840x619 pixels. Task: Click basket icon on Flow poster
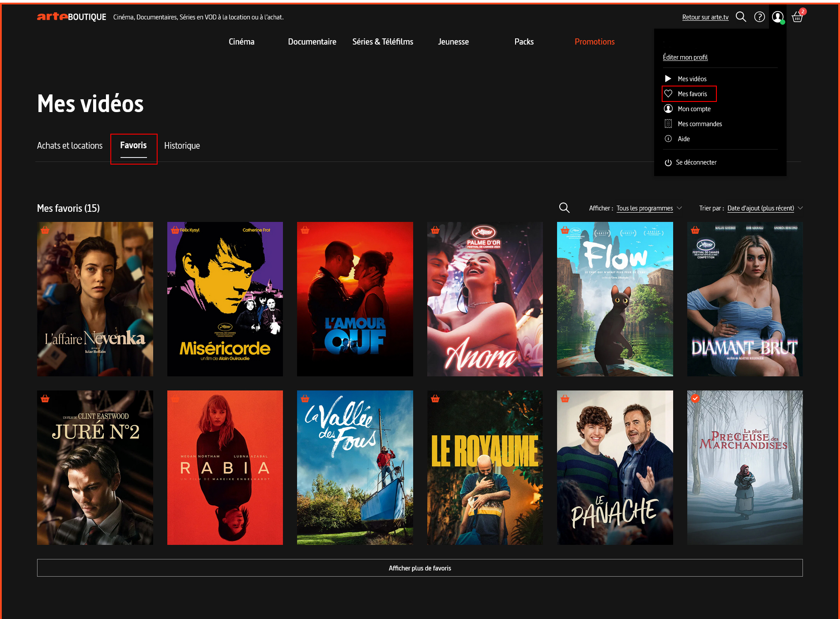(565, 230)
